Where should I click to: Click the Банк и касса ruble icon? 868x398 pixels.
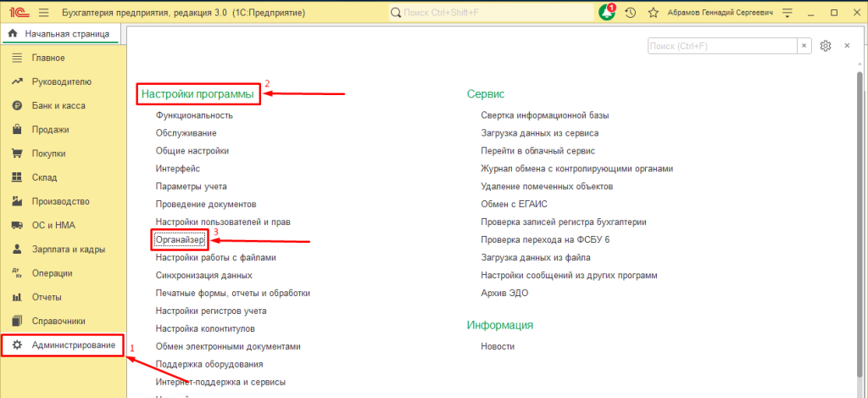tap(17, 105)
